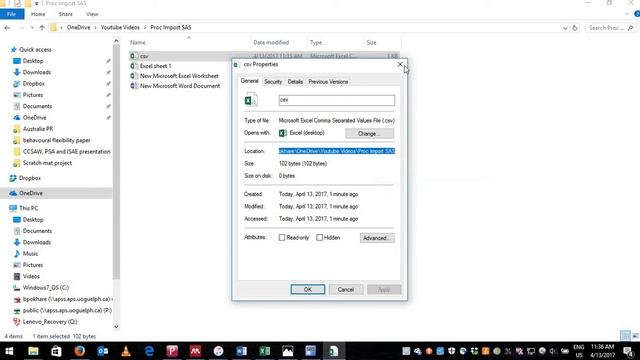
Task: Open the Dropbox folder under Quick access
Action: tap(33, 84)
